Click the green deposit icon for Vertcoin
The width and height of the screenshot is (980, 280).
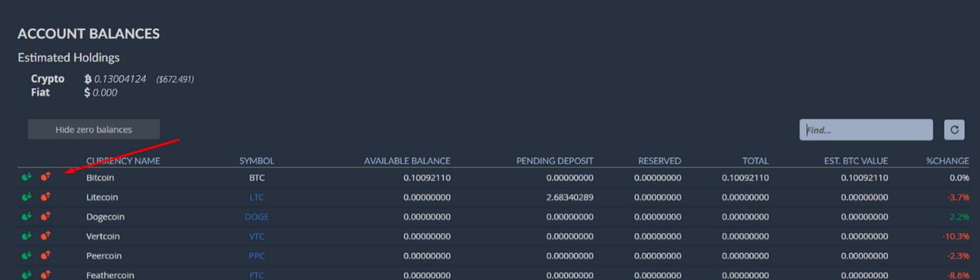coord(27,236)
